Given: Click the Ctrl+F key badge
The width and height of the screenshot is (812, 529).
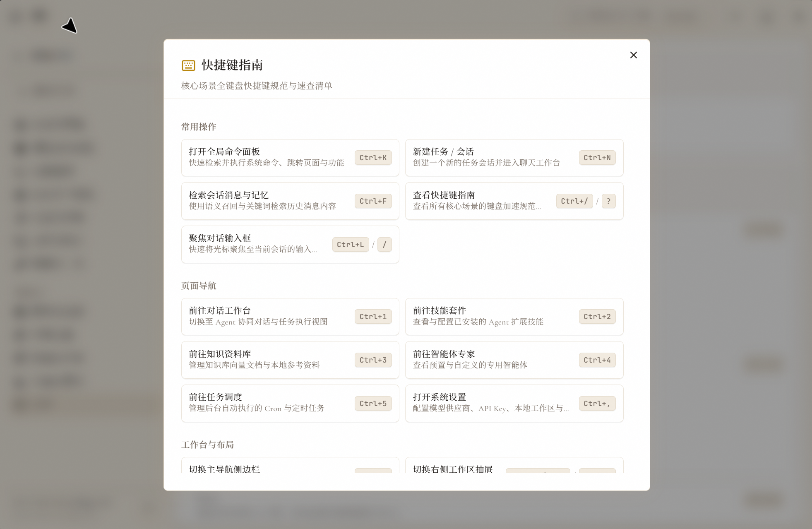Looking at the screenshot, I should (373, 201).
